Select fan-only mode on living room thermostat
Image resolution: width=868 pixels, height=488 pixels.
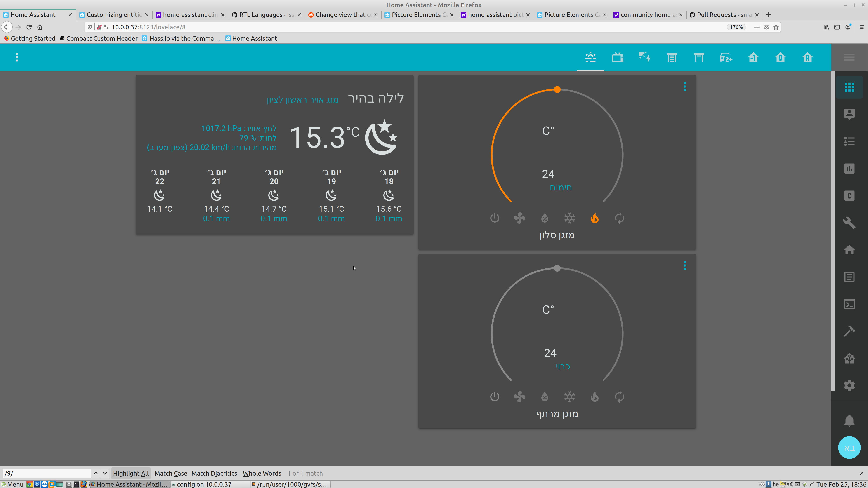pos(519,218)
